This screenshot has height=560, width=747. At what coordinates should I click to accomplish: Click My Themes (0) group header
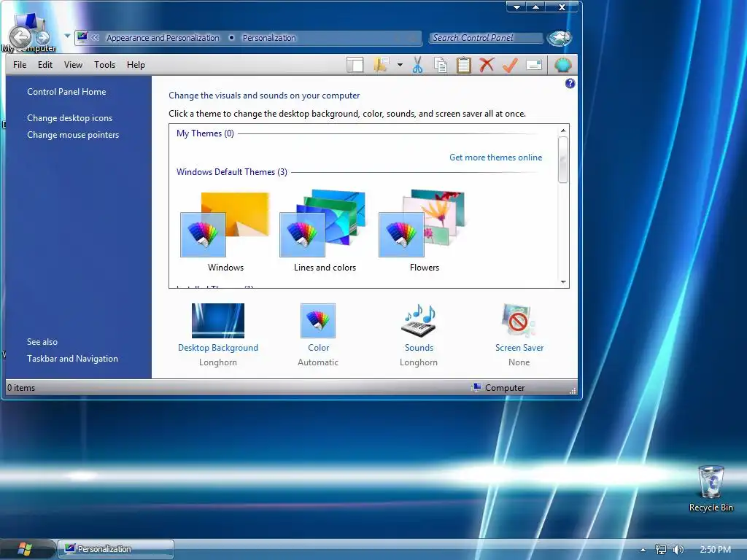click(205, 133)
